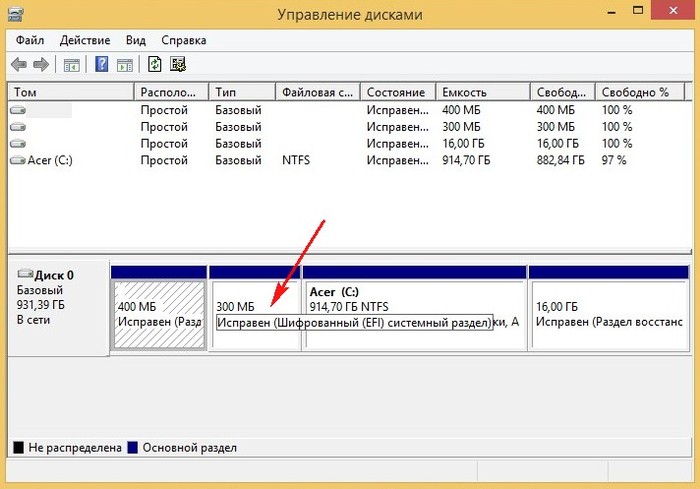Sort by the Состояние column header
Image resolution: width=700 pixels, height=489 pixels.
click(x=398, y=92)
